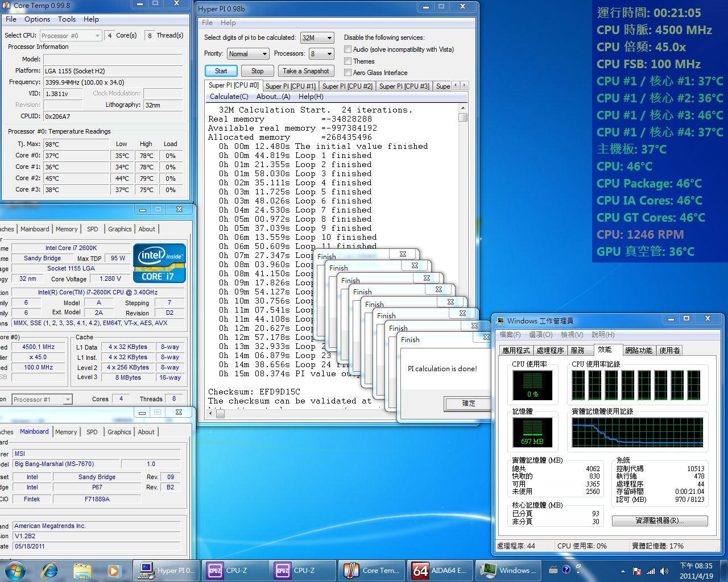Click the taskbar clock showing 08:35

coord(696,571)
